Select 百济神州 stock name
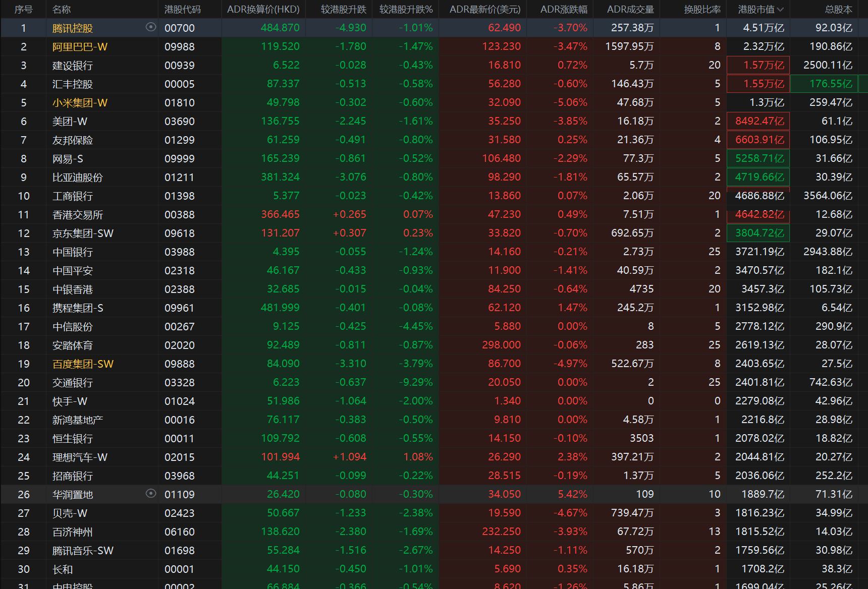The image size is (868, 589). (73, 532)
